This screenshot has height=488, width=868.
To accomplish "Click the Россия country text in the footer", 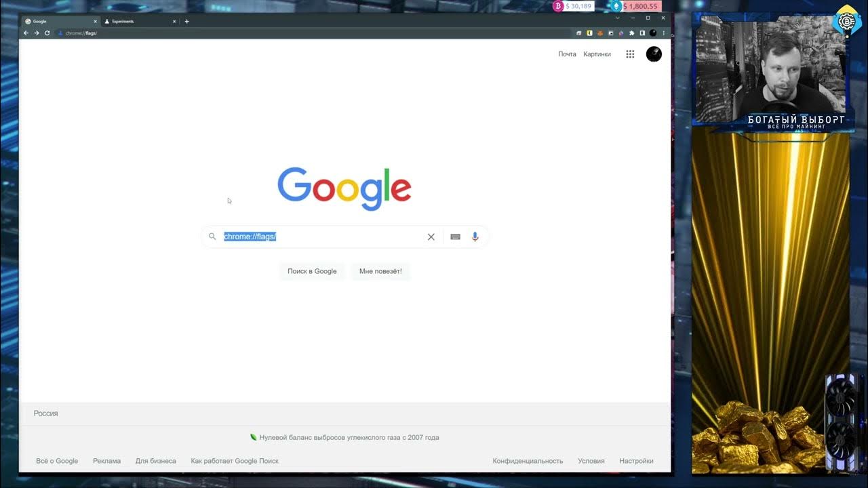I will coord(45,413).
